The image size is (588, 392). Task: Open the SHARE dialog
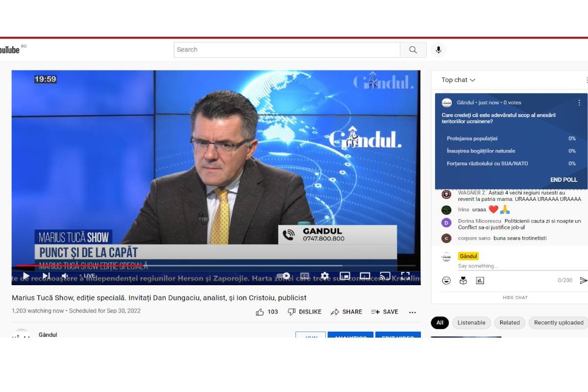tap(346, 312)
